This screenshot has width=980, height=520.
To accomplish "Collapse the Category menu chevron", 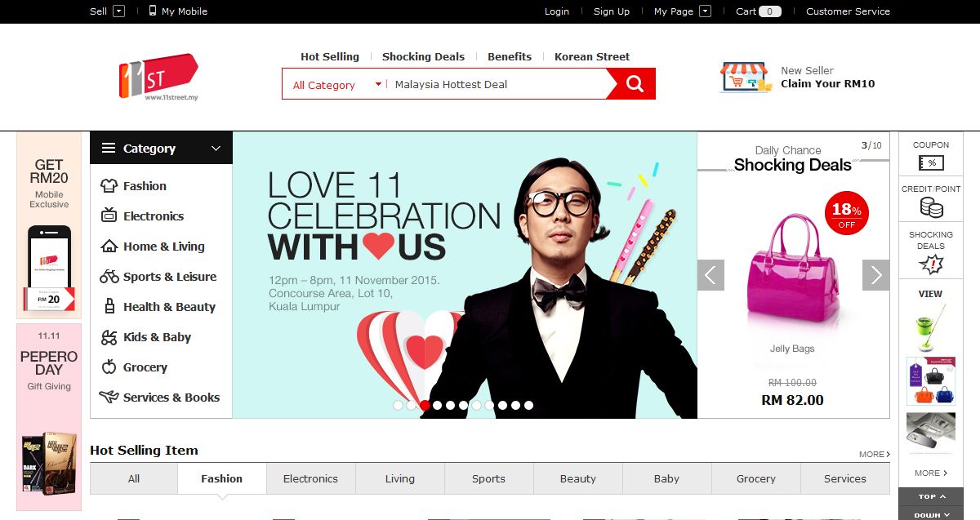I will click(x=216, y=149).
